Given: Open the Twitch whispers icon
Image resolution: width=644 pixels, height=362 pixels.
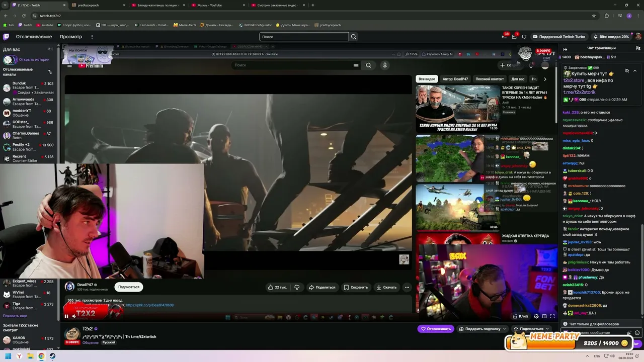Looking at the screenshot, I should click(524, 37).
